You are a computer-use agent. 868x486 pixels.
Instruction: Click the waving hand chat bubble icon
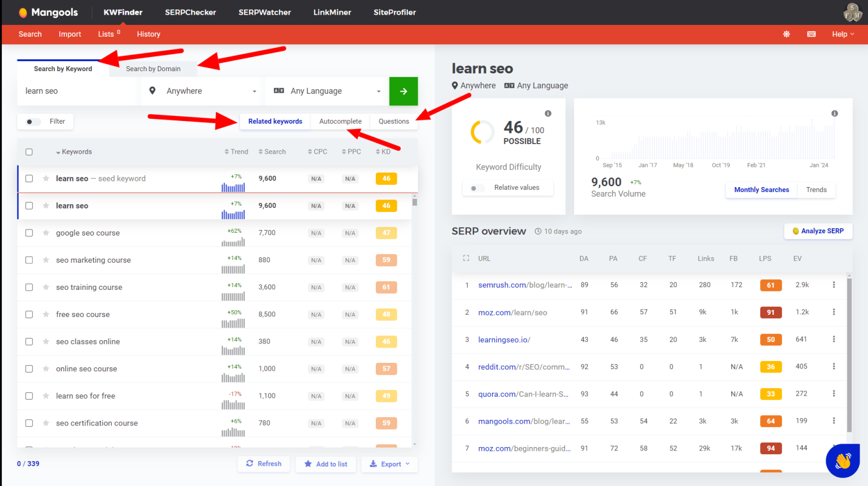pyautogui.click(x=843, y=461)
